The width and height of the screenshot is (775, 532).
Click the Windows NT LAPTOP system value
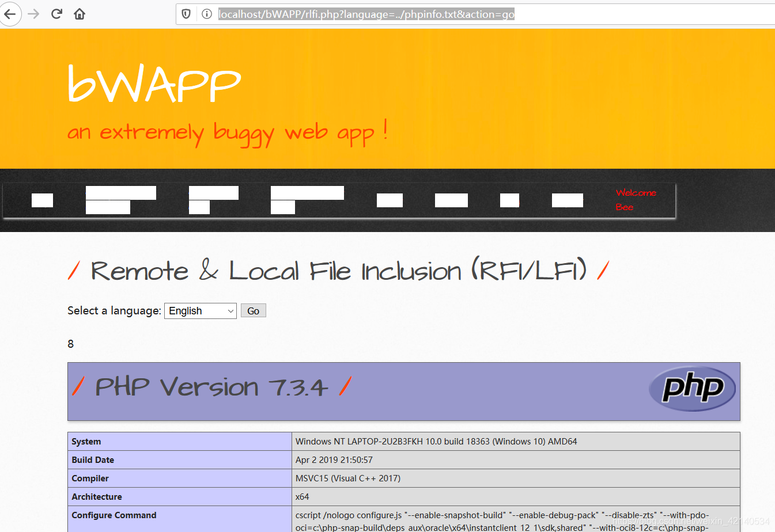(x=436, y=442)
